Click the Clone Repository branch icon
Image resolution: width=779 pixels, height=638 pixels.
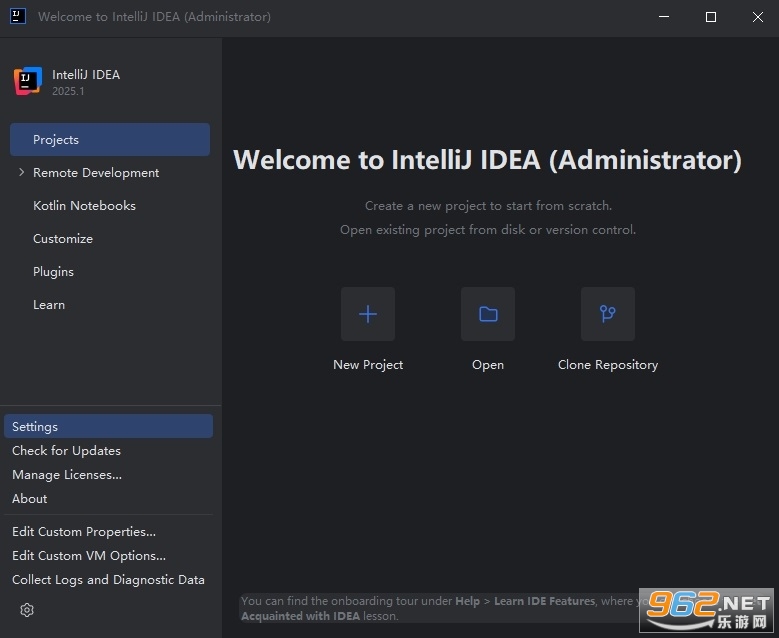(x=608, y=314)
